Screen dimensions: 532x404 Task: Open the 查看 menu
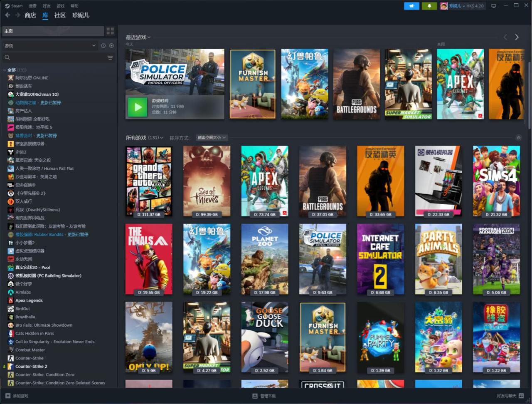[x=32, y=6]
